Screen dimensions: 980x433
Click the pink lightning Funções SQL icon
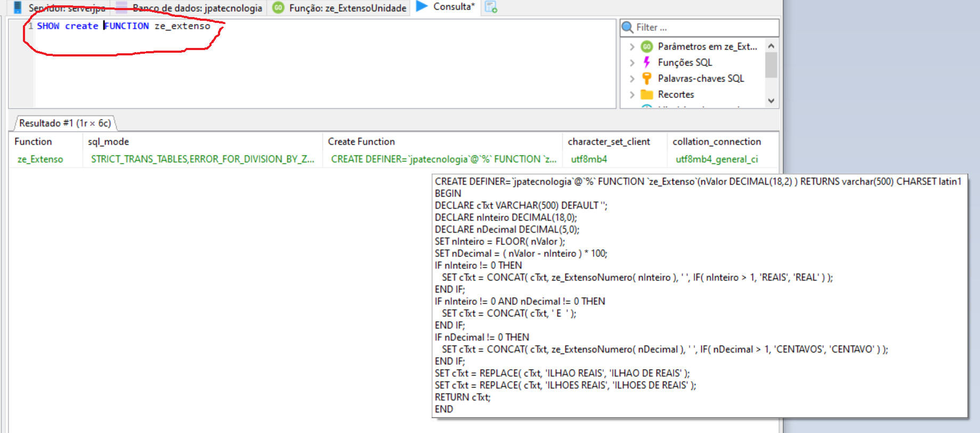tap(646, 62)
